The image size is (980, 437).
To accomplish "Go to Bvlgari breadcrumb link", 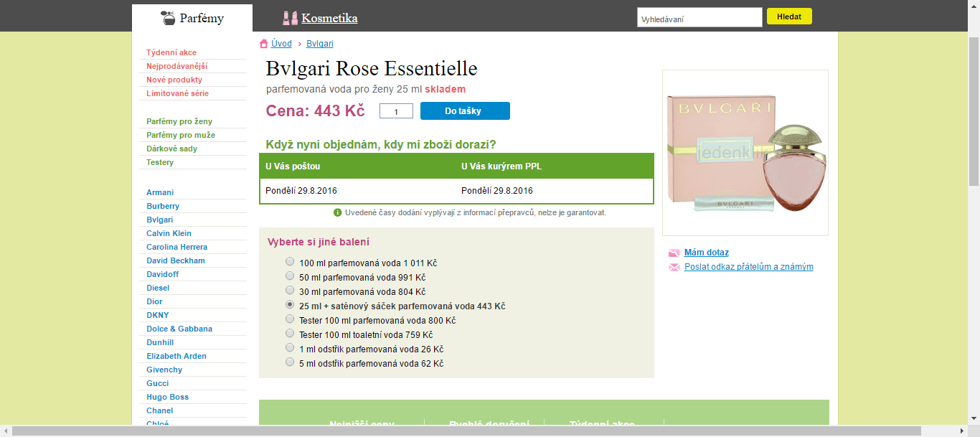I will click(x=320, y=44).
